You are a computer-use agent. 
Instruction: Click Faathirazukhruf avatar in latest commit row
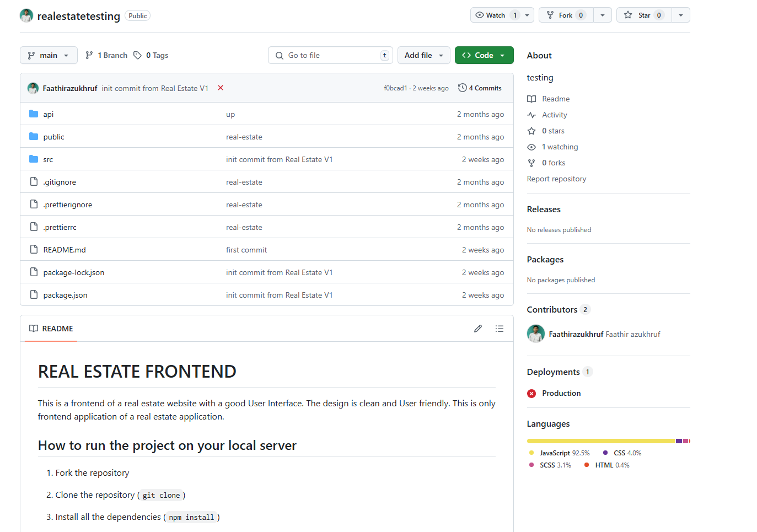[33, 88]
